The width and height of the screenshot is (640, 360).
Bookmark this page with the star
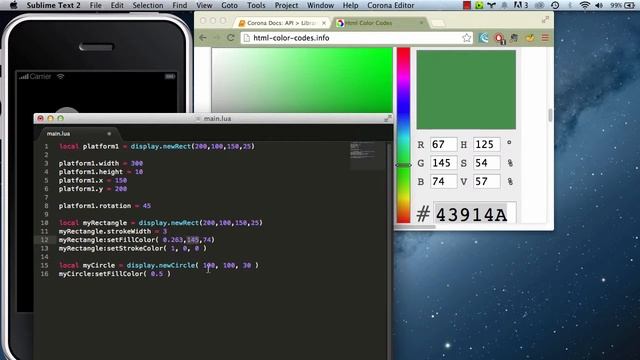(x=467, y=38)
